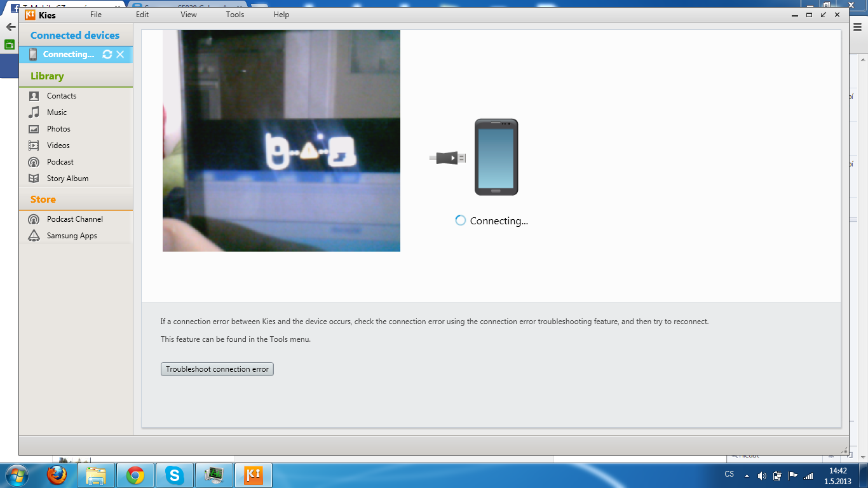The width and height of the screenshot is (868, 488).
Task: Select the Connecting... device entry
Action: (76, 55)
